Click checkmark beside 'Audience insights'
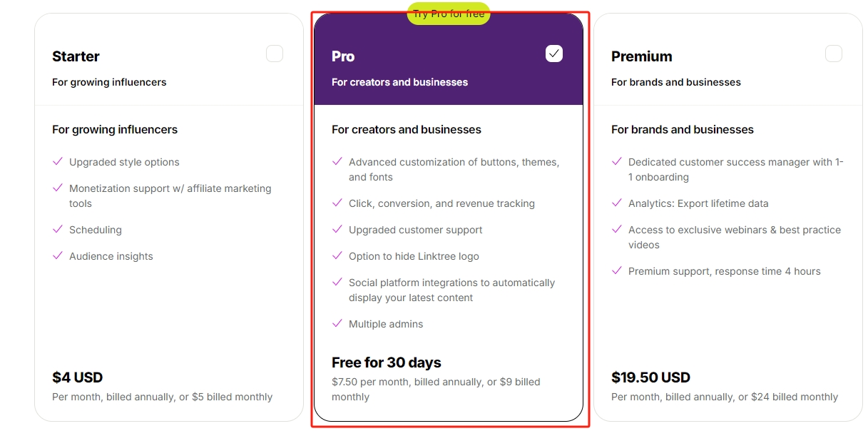 58,256
